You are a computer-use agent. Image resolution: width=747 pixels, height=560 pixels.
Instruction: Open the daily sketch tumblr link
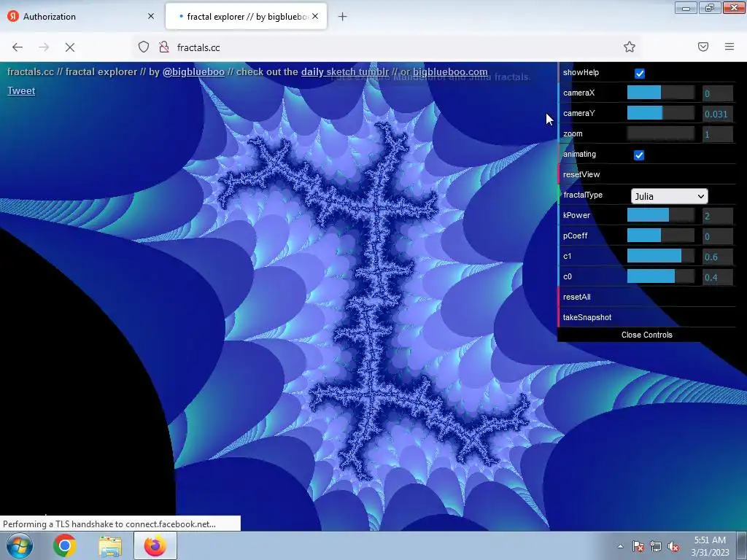pos(345,72)
